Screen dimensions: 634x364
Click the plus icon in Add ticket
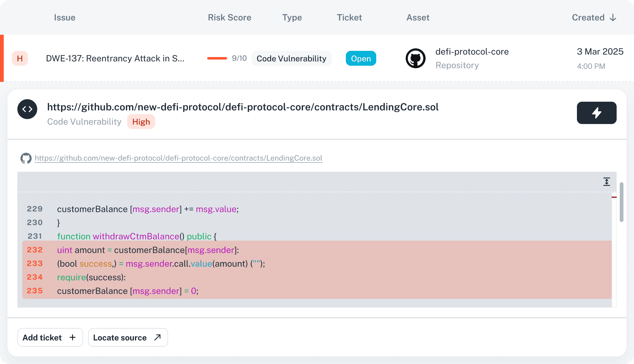coord(73,337)
